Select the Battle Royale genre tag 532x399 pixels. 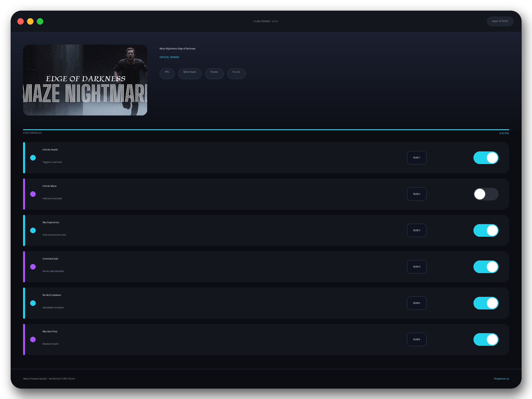(x=190, y=73)
